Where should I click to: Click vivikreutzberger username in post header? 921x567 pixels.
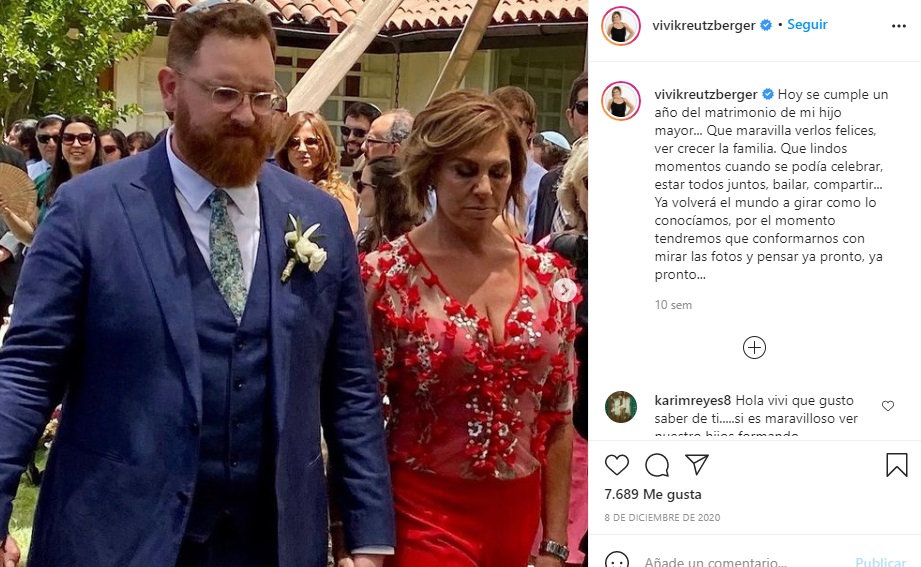click(x=704, y=25)
